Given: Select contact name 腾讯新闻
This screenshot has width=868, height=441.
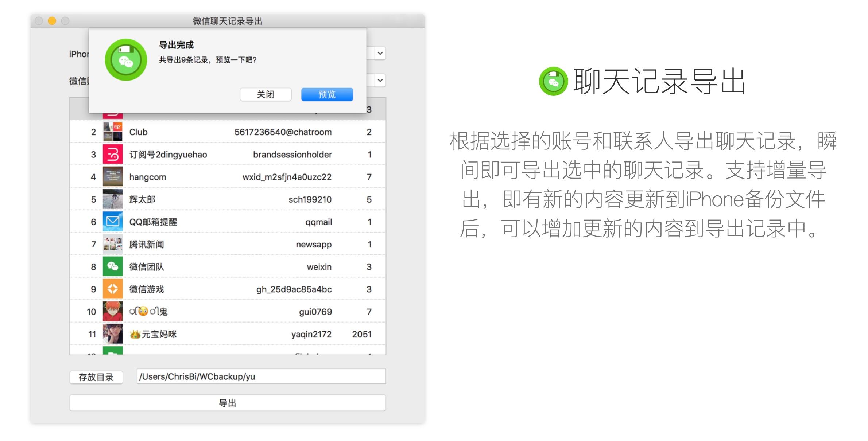Looking at the screenshot, I should coord(147,244).
